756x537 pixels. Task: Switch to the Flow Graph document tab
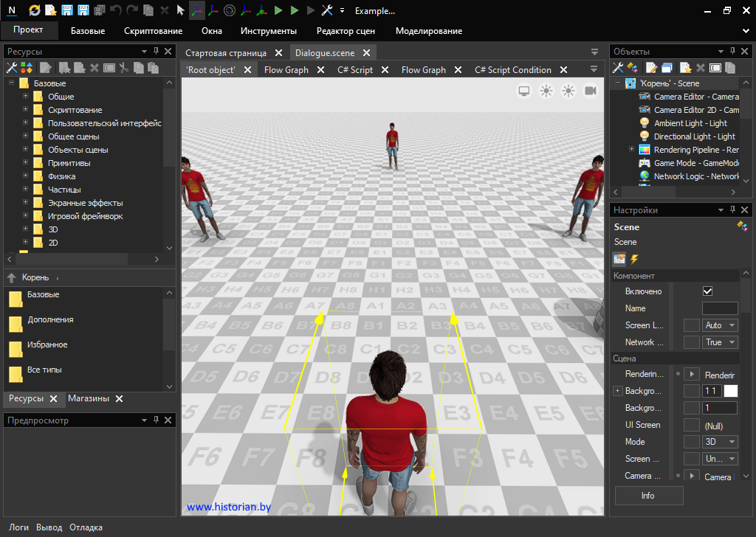coord(286,70)
